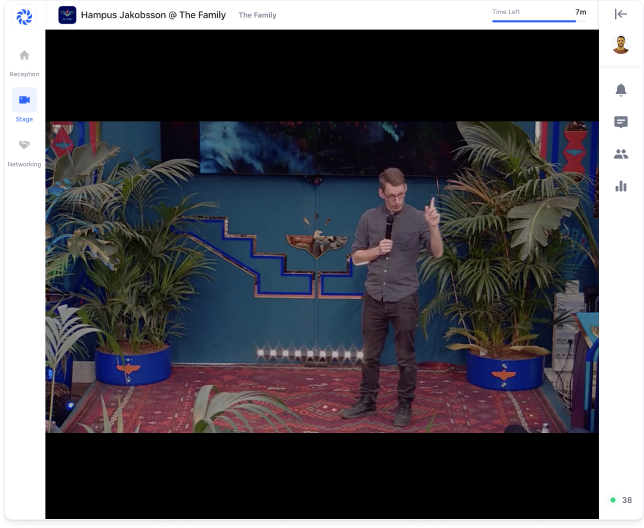
Task: Click the attendee count 38
Action: point(627,500)
